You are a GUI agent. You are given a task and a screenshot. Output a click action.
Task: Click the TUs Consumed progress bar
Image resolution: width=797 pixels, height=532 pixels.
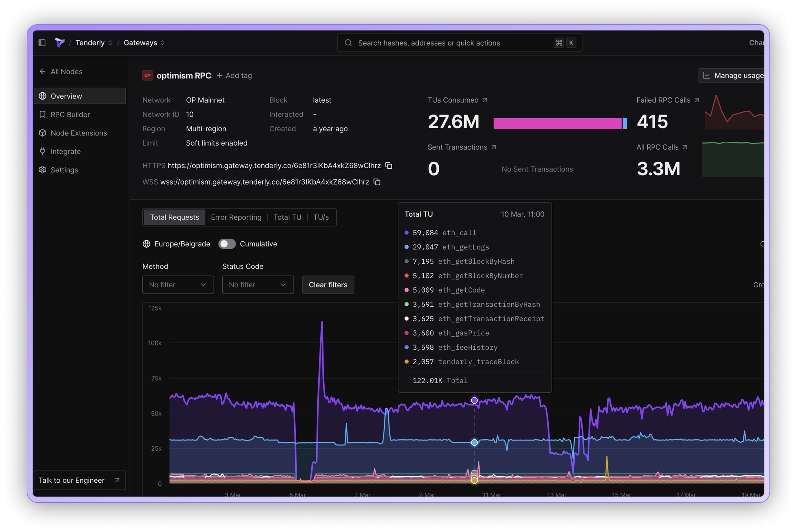[560, 124]
